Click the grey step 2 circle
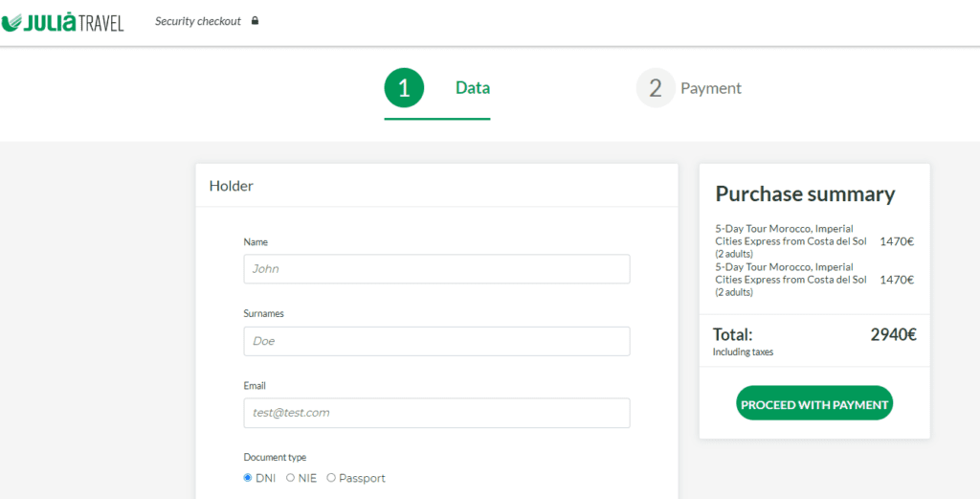Viewport: 980px width, 499px height. tap(656, 88)
